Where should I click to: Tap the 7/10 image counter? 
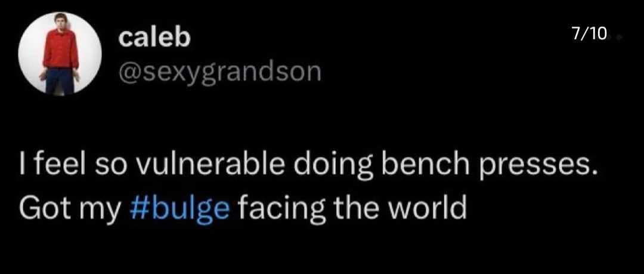588,35
